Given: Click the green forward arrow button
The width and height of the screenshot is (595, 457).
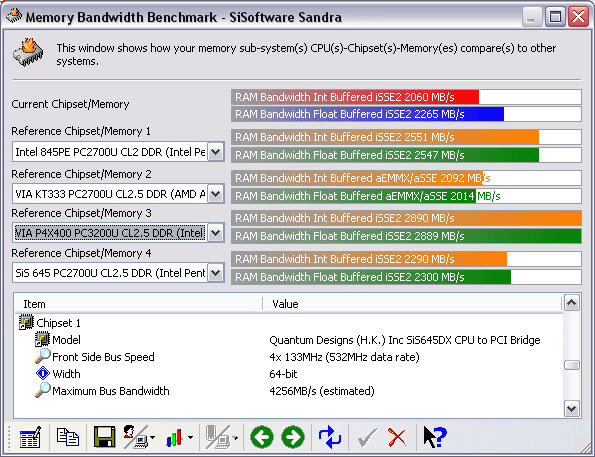Looking at the screenshot, I should point(293,437).
